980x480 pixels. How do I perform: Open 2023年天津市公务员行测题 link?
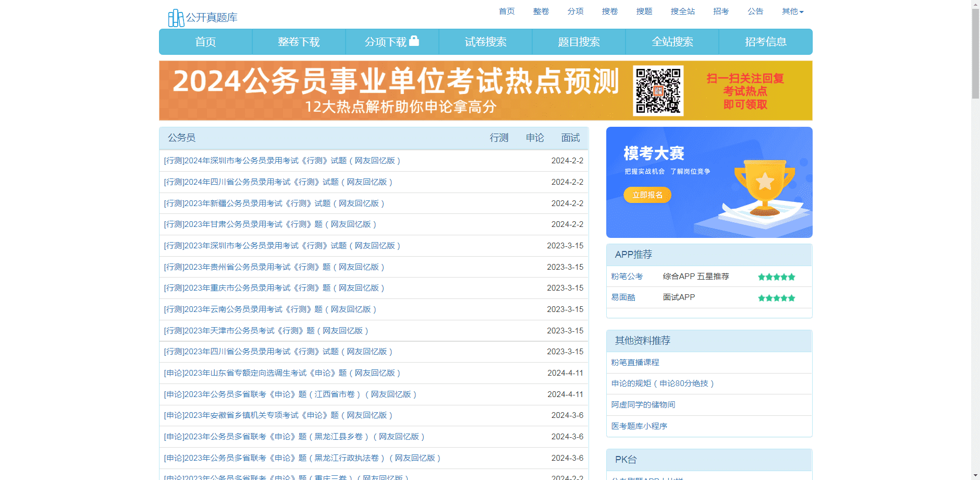[x=266, y=331]
